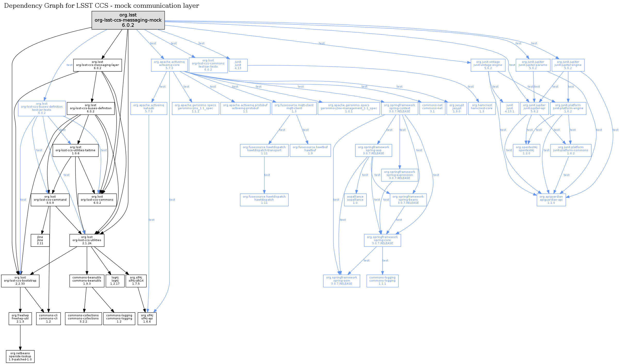
Task: Select the org-lsst-ccs-bootstrap 2.2.33 node
Action: point(20,281)
